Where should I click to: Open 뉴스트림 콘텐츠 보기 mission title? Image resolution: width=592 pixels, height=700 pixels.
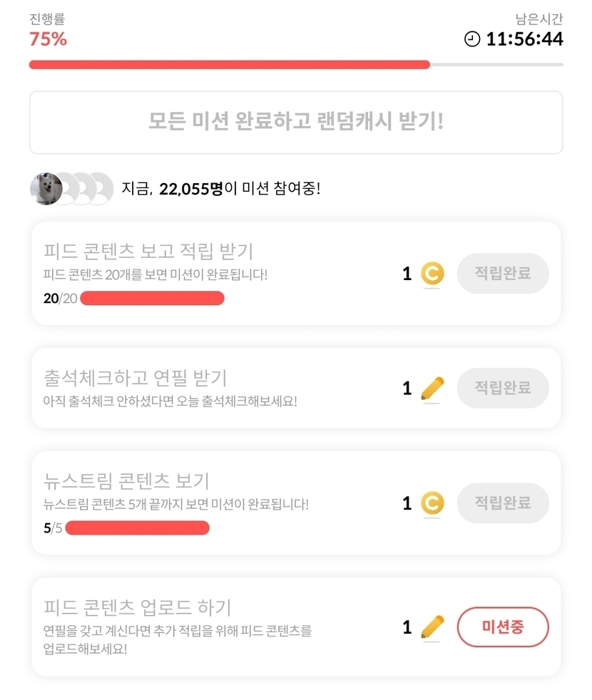click(x=126, y=480)
